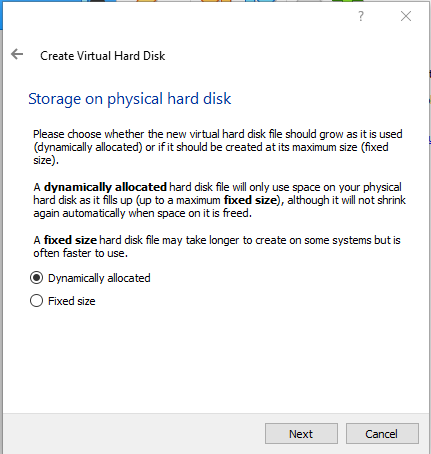This screenshot has height=454, width=431.
Task: Click the bold 'fixed size' inside second paragraph
Action: pyautogui.click(x=250, y=200)
